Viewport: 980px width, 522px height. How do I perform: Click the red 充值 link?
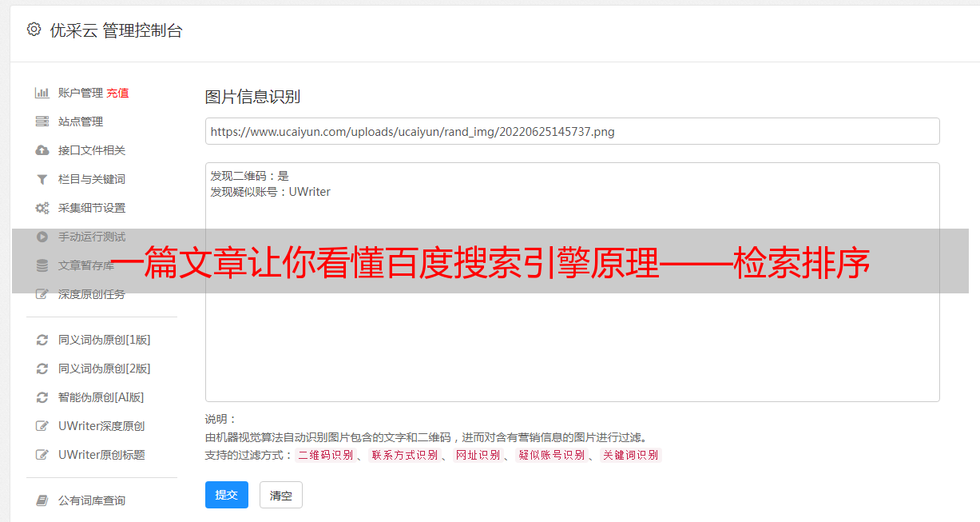pyautogui.click(x=117, y=93)
